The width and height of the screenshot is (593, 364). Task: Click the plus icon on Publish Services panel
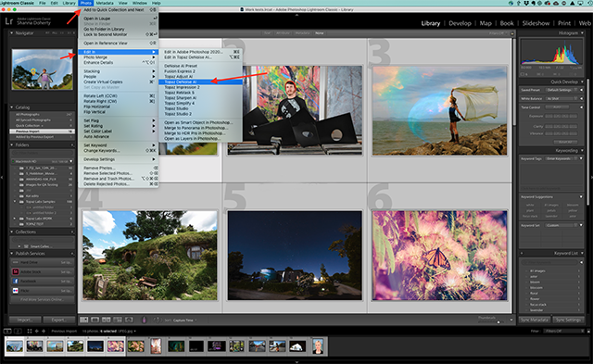click(72, 253)
